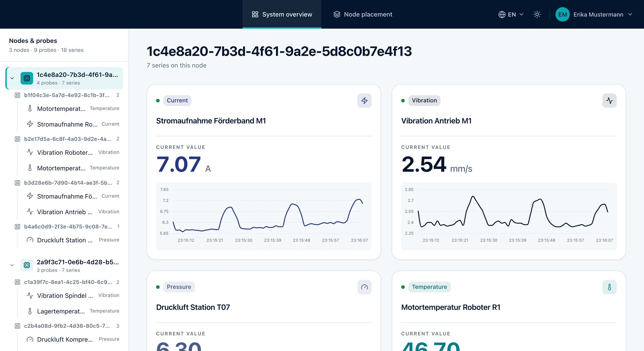Image resolution: width=644 pixels, height=351 pixels.
Task: Select probe b3d28e6b-7d90-4b14 row
Action: [x=67, y=183]
